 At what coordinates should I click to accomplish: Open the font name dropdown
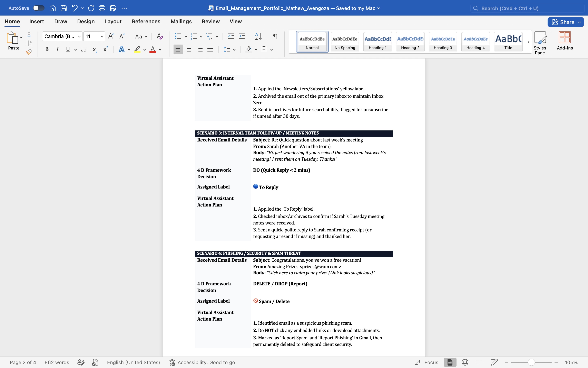tap(79, 37)
